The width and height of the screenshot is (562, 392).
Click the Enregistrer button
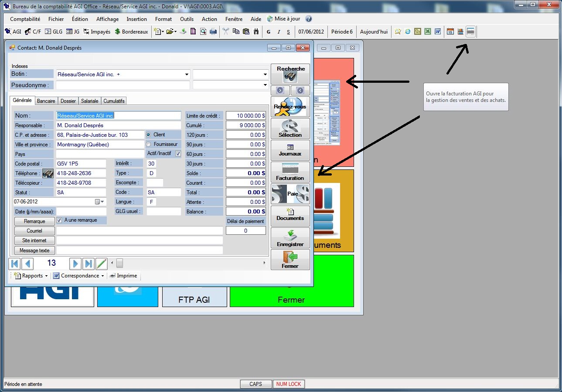click(x=290, y=238)
